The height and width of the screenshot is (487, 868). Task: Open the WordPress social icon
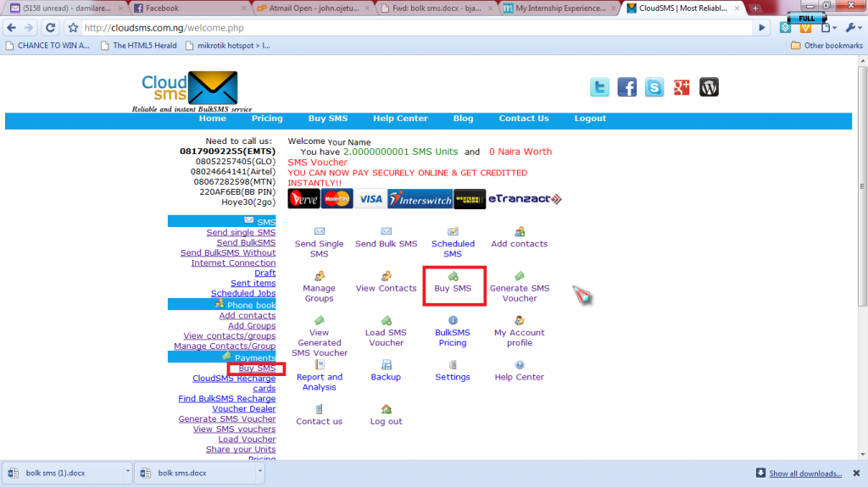coord(709,87)
